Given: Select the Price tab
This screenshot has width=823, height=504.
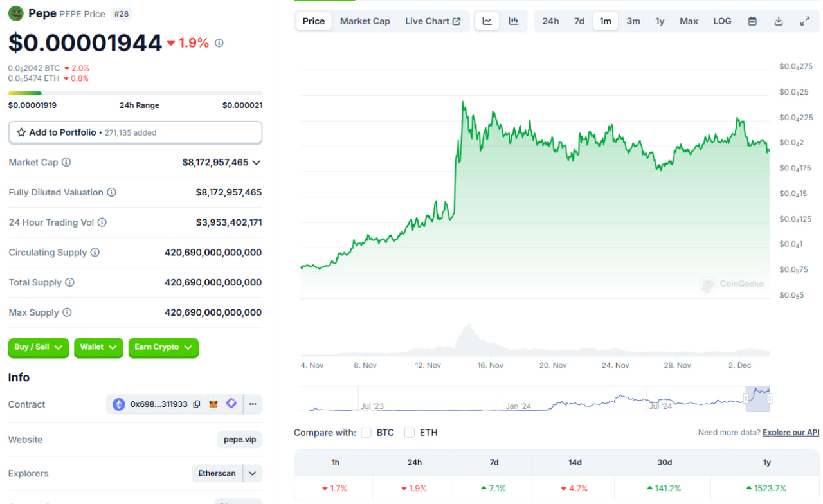Looking at the screenshot, I should (314, 21).
